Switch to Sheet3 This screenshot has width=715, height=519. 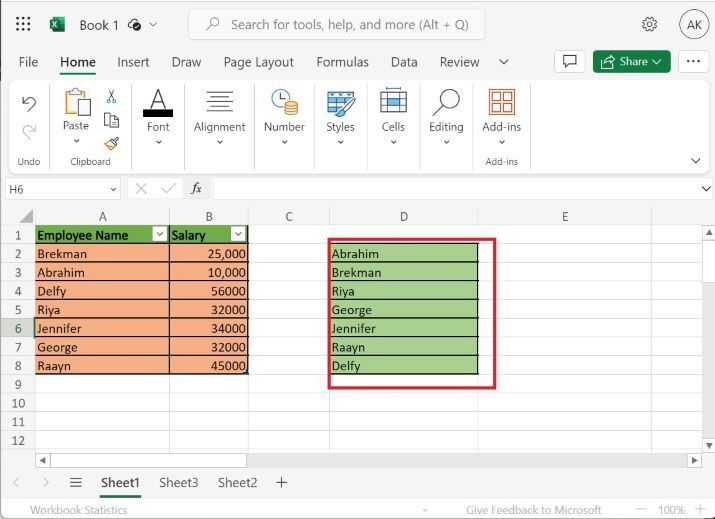(178, 483)
